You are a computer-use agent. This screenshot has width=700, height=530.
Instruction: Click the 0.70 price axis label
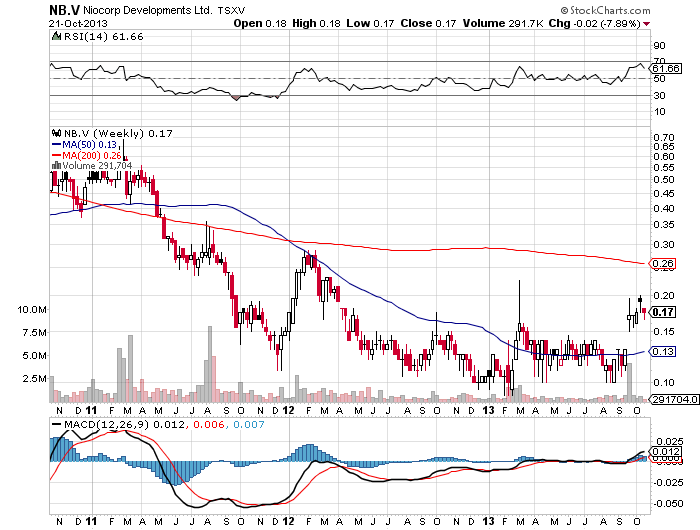tap(664, 138)
